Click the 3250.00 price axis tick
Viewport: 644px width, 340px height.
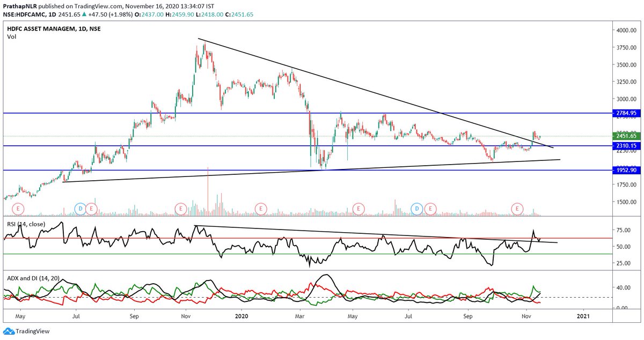(x=627, y=82)
